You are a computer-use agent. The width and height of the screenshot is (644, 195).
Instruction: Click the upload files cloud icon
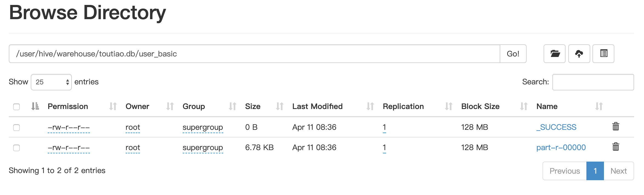(579, 54)
